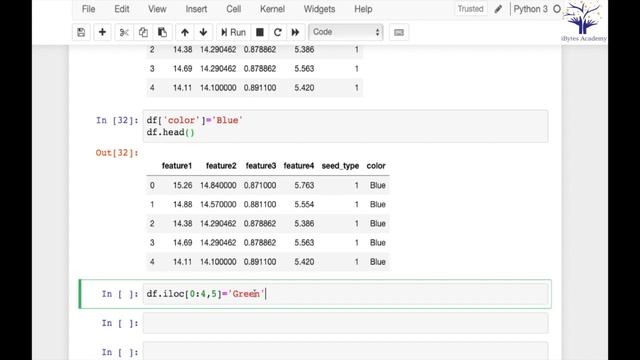Image resolution: width=640 pixels, height=360 pixels.
Task: Click Blue in row 0 of Out[32]
Action: 378,185
